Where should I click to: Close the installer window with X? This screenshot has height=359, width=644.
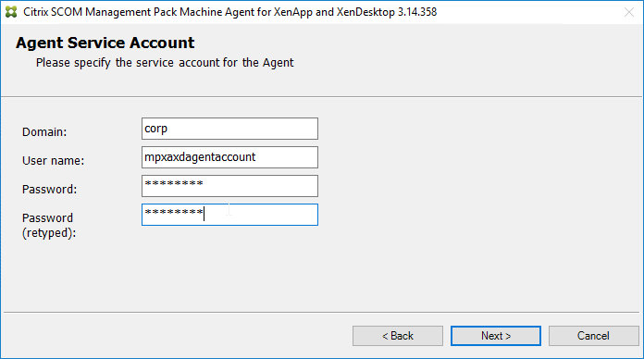point(629,12)
